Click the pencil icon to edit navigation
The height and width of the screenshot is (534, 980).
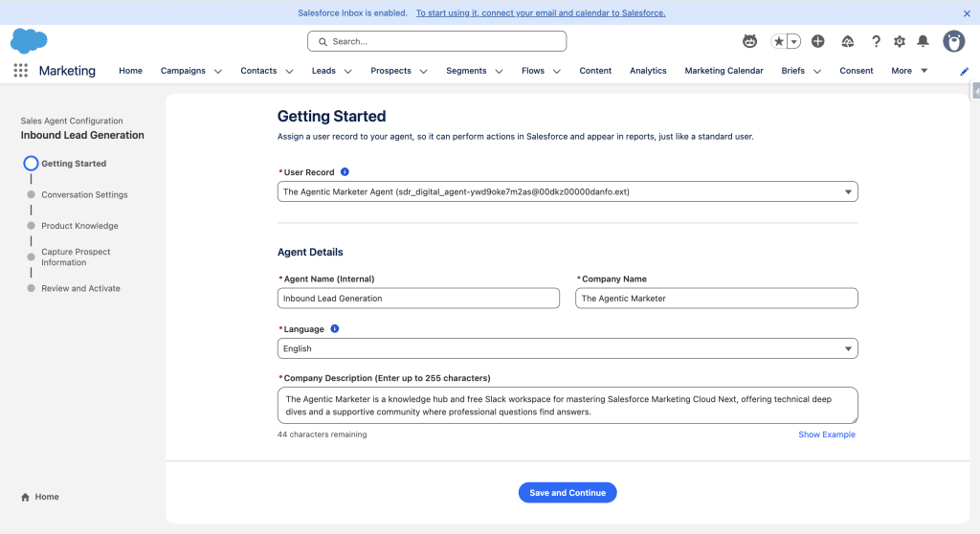tap(964, 71)
